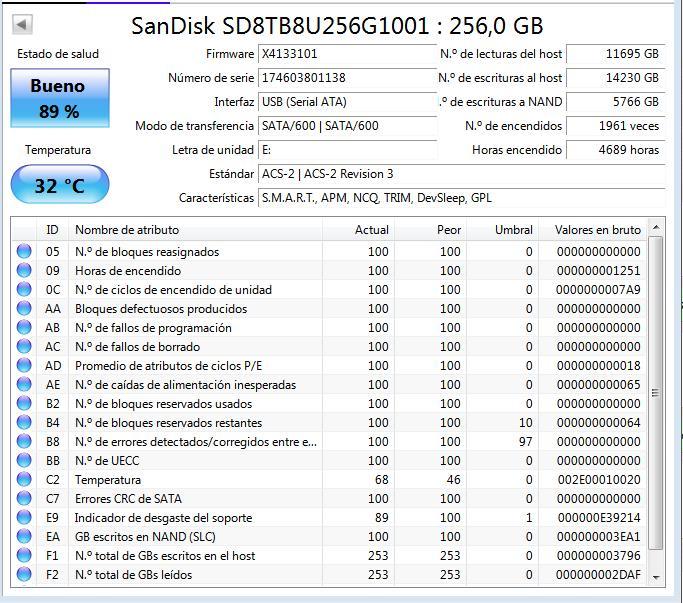Viewport: 683px width, 603px height.
Task: Click the power-on count 1961 veces
Action: coord(615,126)
